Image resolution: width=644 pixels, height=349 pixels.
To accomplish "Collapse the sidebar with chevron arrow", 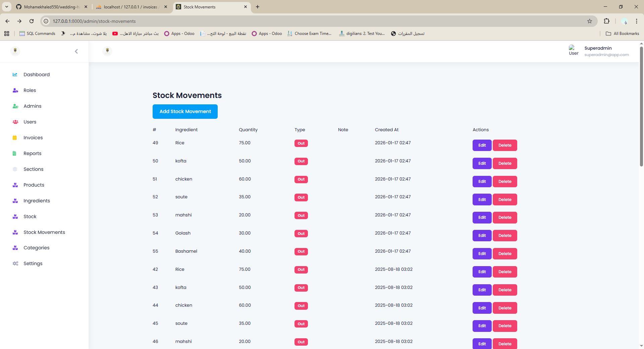I will coord(76,51).
